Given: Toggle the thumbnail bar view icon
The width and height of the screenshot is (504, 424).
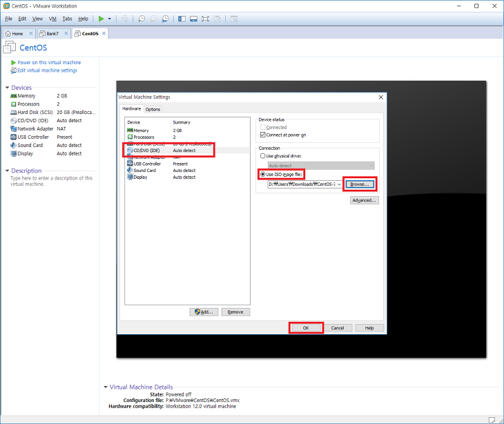Looking at the screenshot, I should point(193,19).
